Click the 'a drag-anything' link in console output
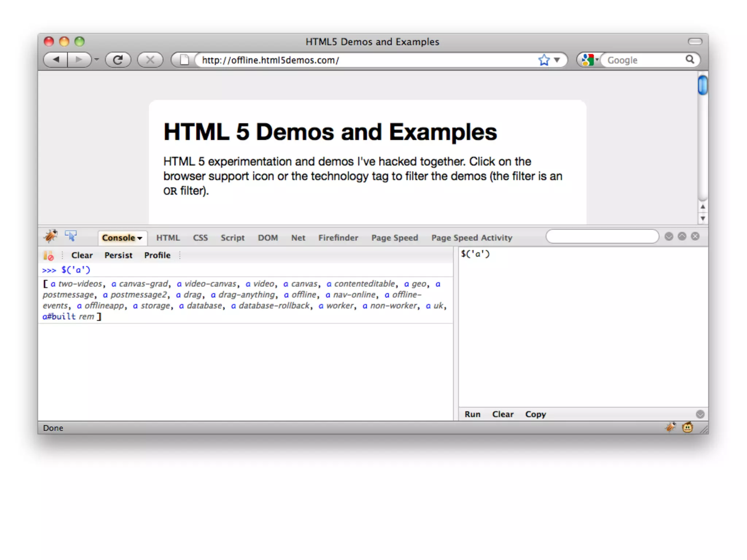Image resolution: width=747 pixels, height=560 pixels. (243, 295)
